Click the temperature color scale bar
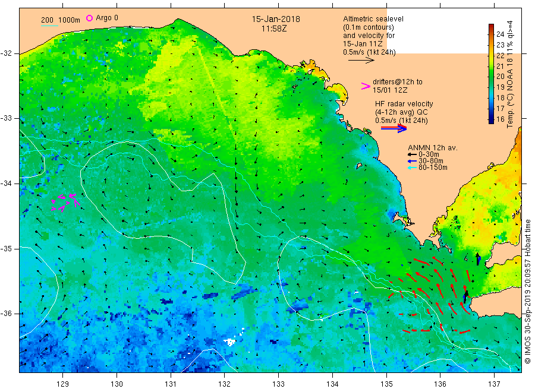Viewport: 535px width, 392px height. pos(492,74)
